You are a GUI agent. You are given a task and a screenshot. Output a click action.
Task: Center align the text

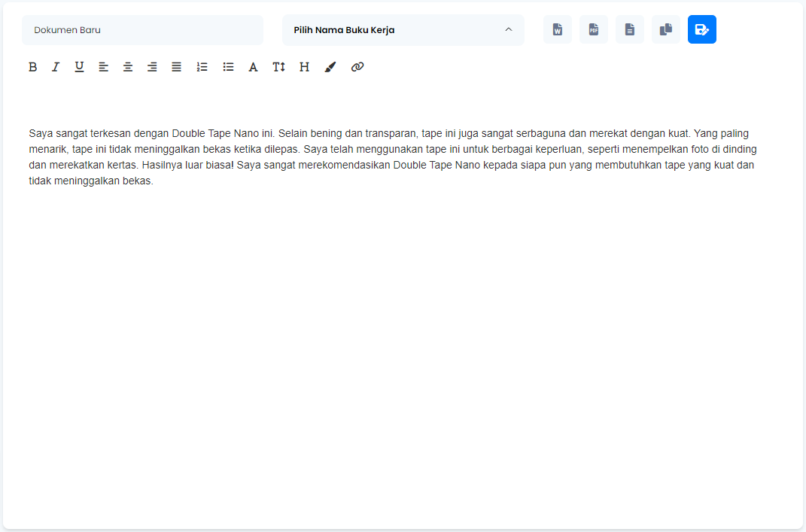pyautogui.click(x=127, y=67)
